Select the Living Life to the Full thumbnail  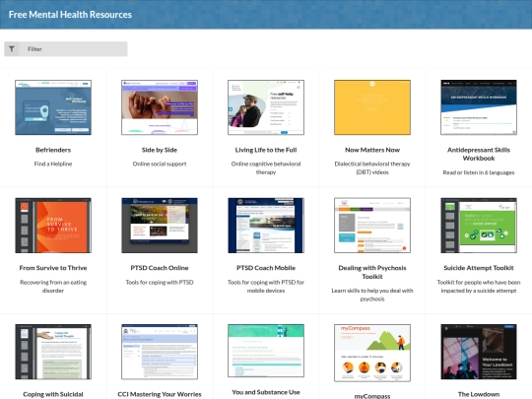click(266, 107)
